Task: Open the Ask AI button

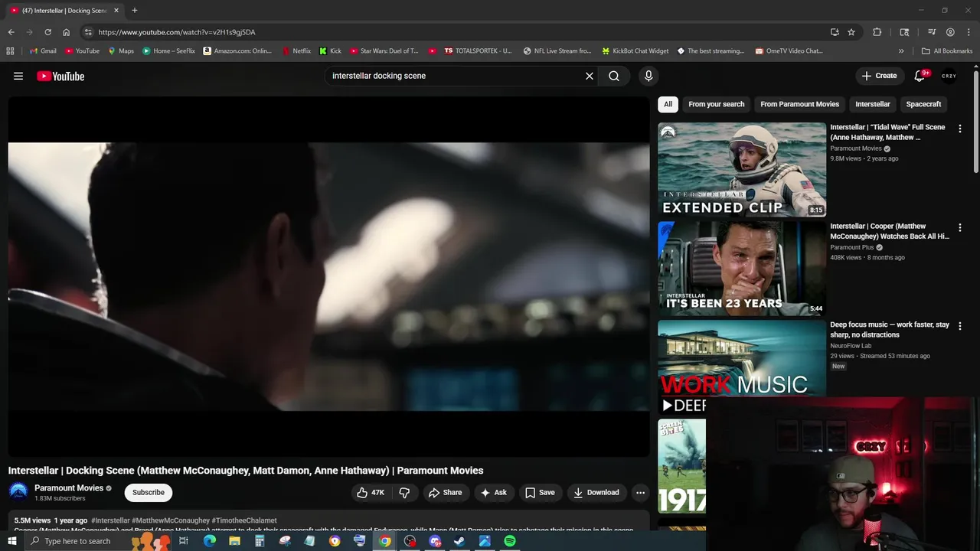Action: pos(494,493)
